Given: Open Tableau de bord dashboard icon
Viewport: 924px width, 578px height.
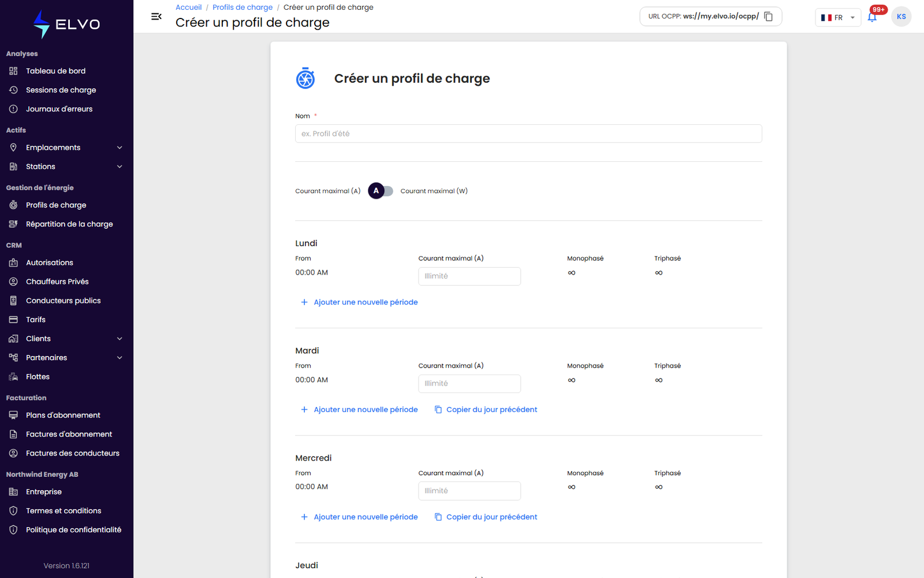Looking at the screenshot, I should pos(13,71).
